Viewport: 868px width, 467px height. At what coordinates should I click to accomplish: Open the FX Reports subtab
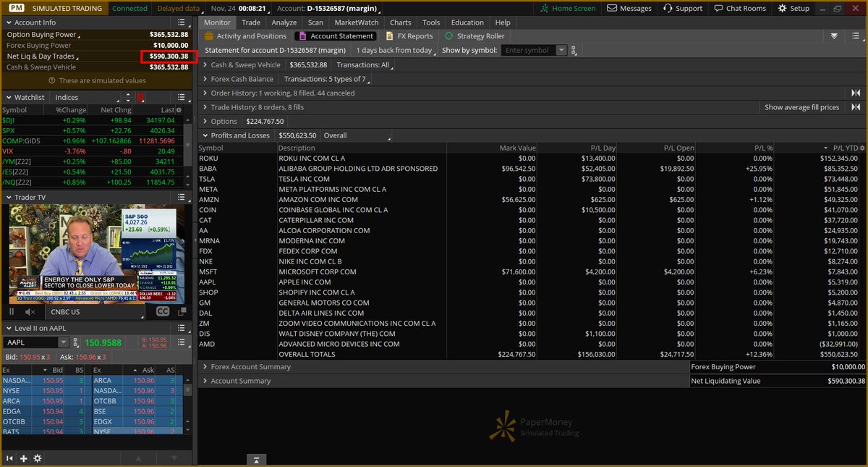point(409,35)
